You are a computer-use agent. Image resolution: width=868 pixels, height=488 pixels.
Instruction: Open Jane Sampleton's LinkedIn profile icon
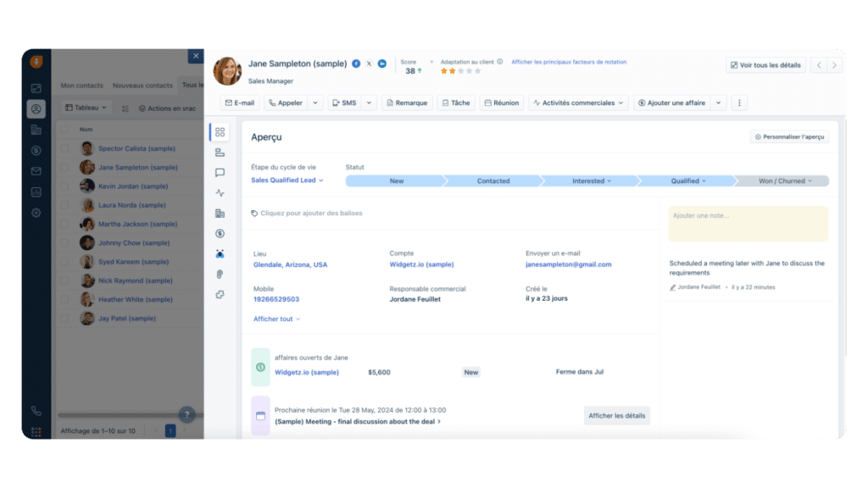[x=382, y=64]
